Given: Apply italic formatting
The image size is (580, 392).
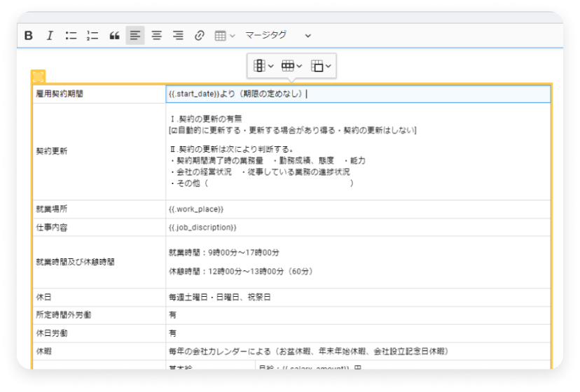Looking at the screenshot, I should pyautogui.click(x=50, y=36).
